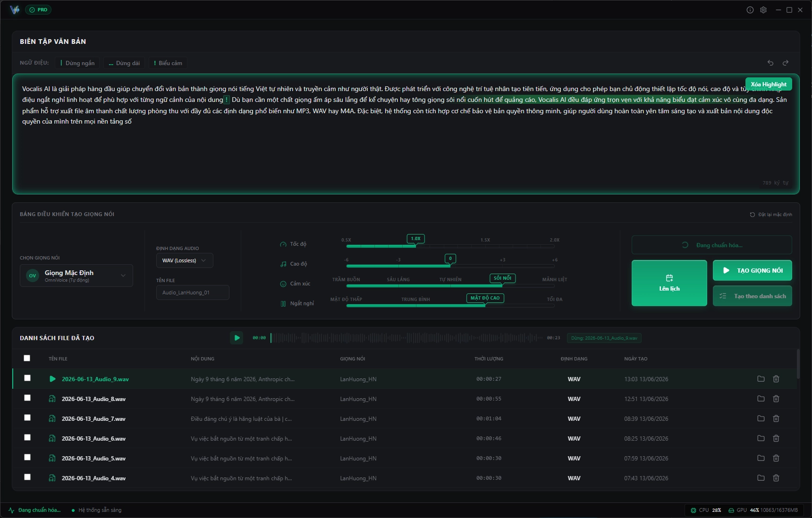Click the Tốc độ speed slider handle

point(415,239)
